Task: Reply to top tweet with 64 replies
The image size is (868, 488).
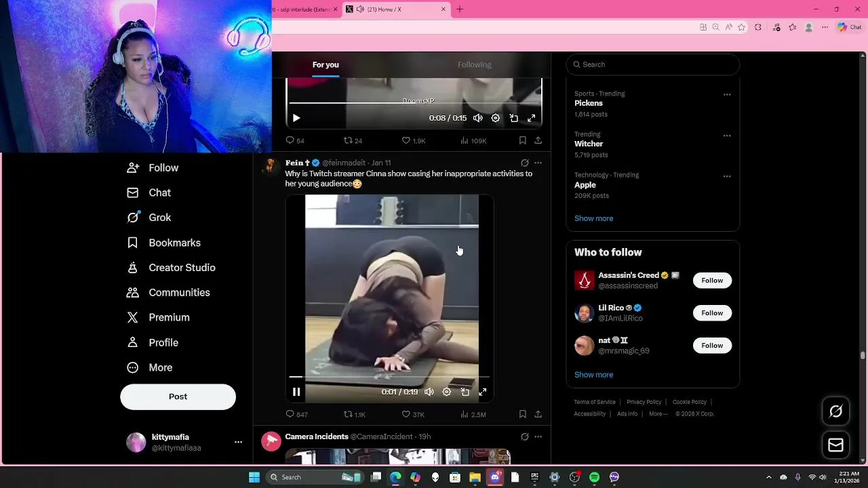Action: click(295, 140)
